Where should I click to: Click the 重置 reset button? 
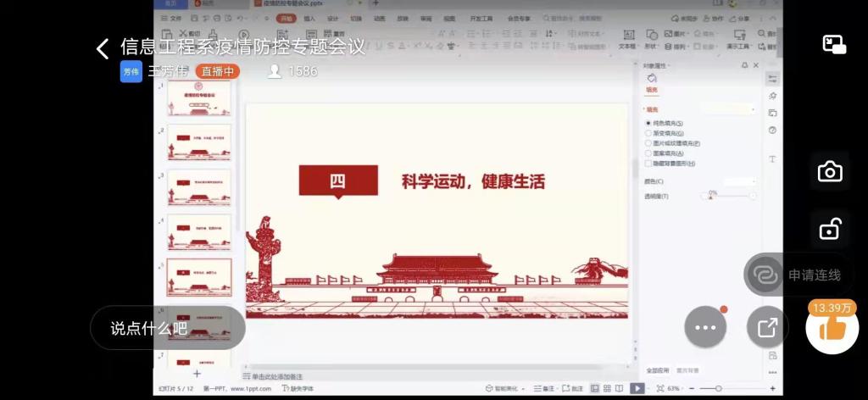pos(334,34)
